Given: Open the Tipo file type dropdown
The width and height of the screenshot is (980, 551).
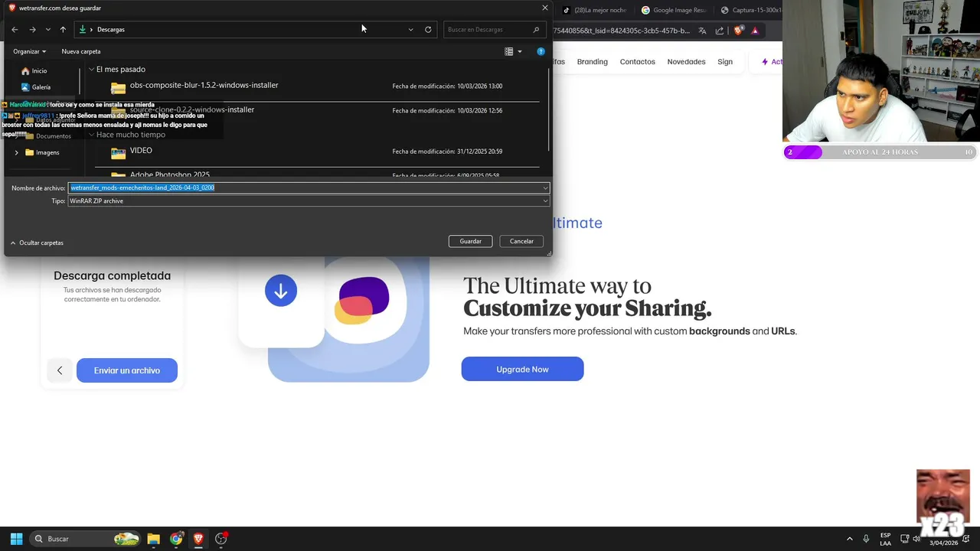Looking at the screenshot, I should (309, 201).
